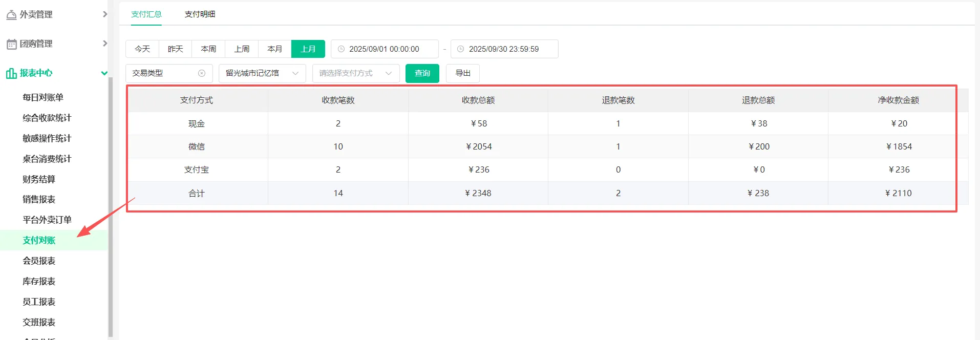Select the 本月 date range option
This screenshot has height=340, width=980.
[x=275, y=49]
